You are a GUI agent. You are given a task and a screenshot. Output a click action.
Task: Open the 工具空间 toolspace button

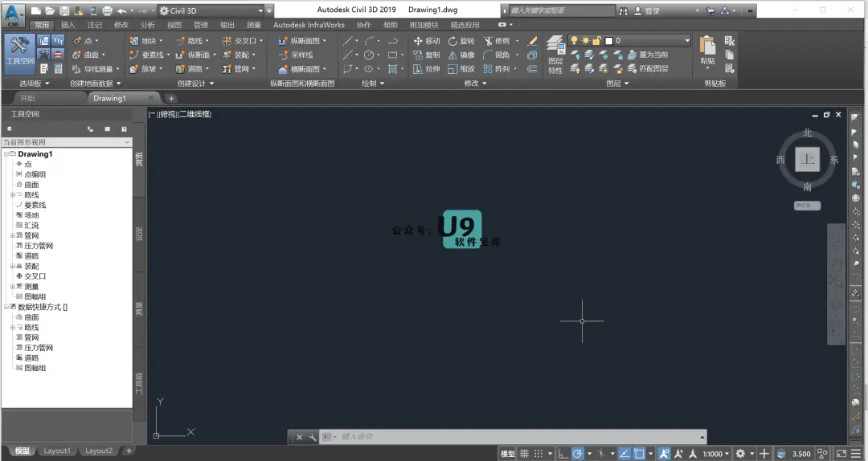pos(20,55)
